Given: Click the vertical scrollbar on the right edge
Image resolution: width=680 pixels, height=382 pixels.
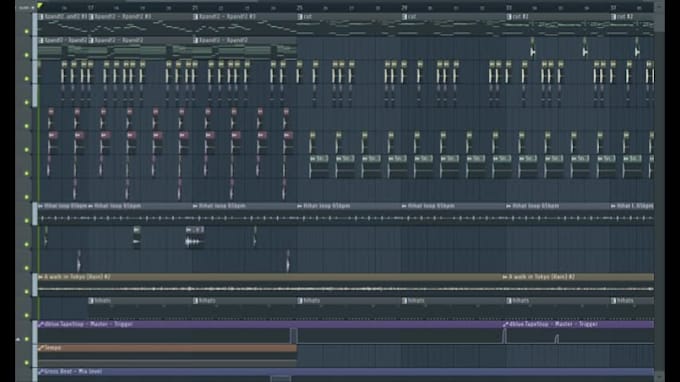Looking at the screenshot, I should (x=659, y=191).
